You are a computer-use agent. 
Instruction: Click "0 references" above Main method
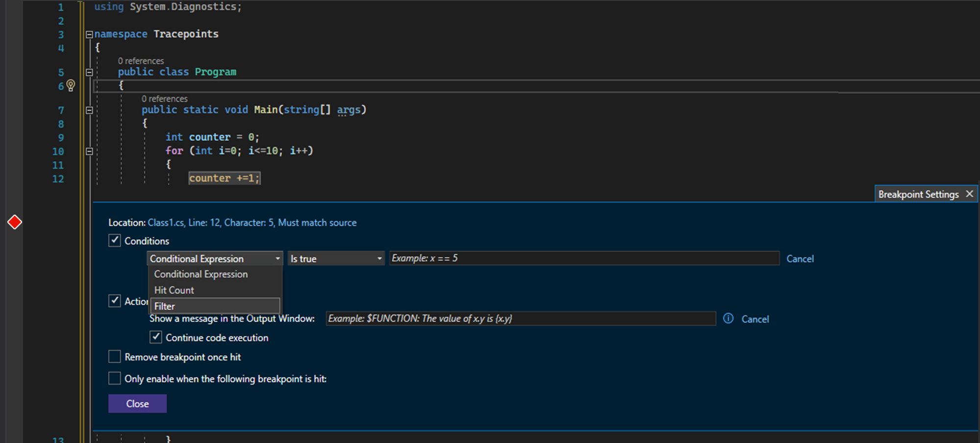(x=164, y=98)
